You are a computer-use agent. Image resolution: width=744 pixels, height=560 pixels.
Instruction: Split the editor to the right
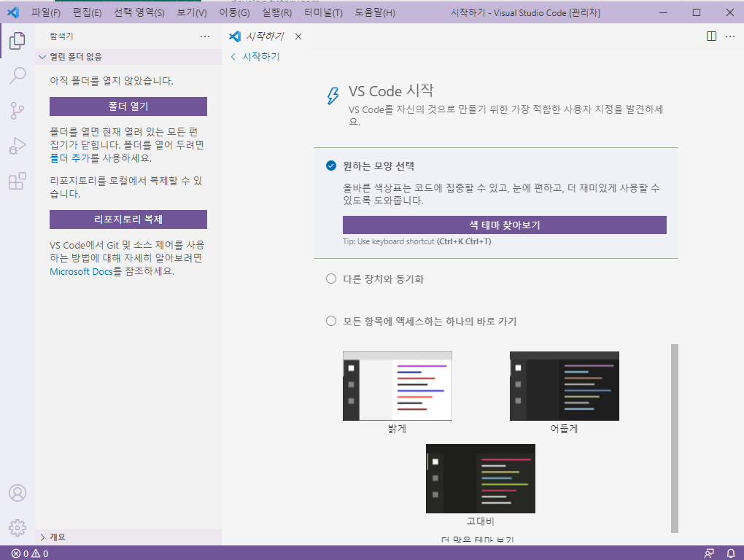[x=711, y=36]
